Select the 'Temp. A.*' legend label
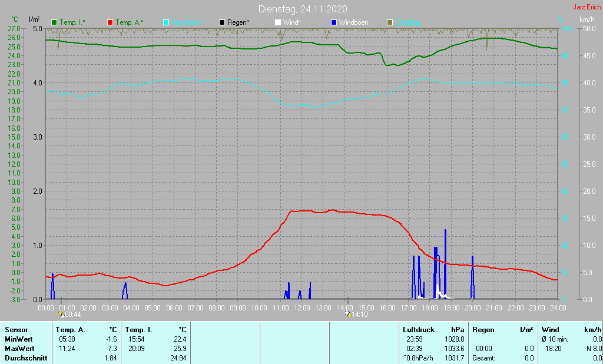 pyautogui.click(x=130, y=23)
